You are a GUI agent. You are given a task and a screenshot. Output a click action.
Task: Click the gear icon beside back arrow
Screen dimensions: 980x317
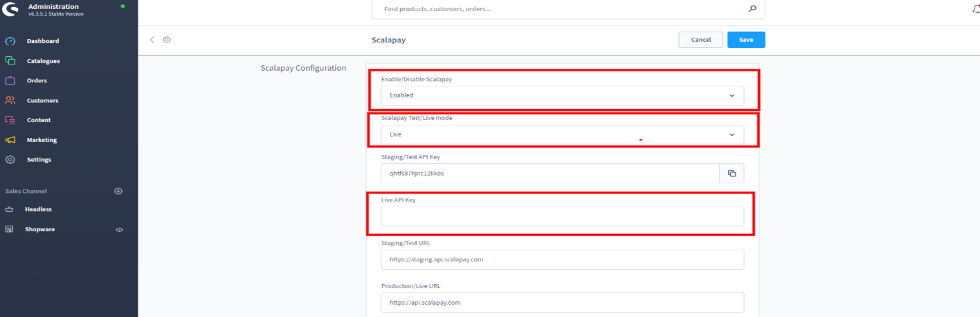(167, 40)
